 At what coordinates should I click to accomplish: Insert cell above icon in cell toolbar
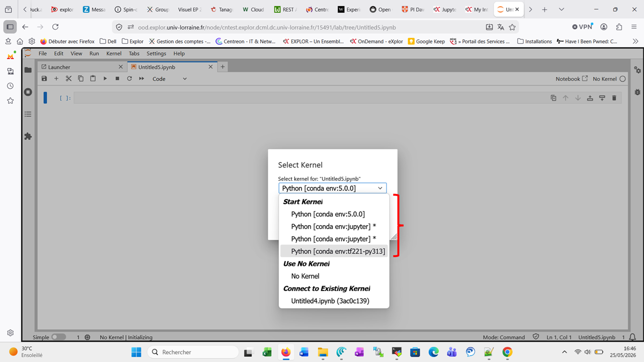pos(590,98)
